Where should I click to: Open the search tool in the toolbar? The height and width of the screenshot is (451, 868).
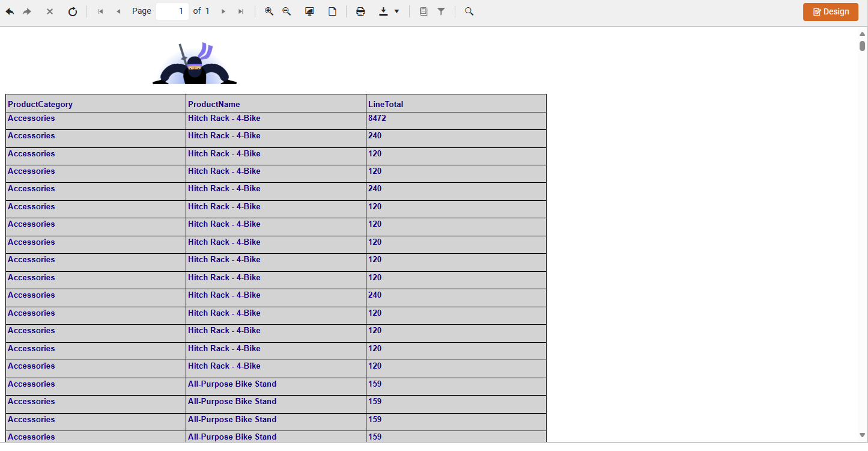(469, 11)
